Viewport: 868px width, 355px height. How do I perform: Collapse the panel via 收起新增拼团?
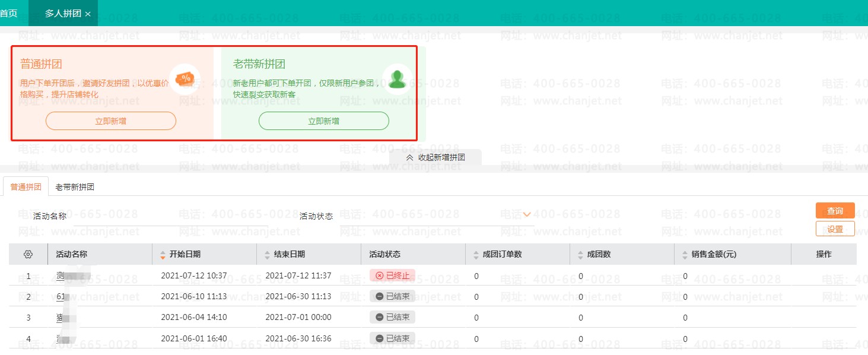[435, 157]
